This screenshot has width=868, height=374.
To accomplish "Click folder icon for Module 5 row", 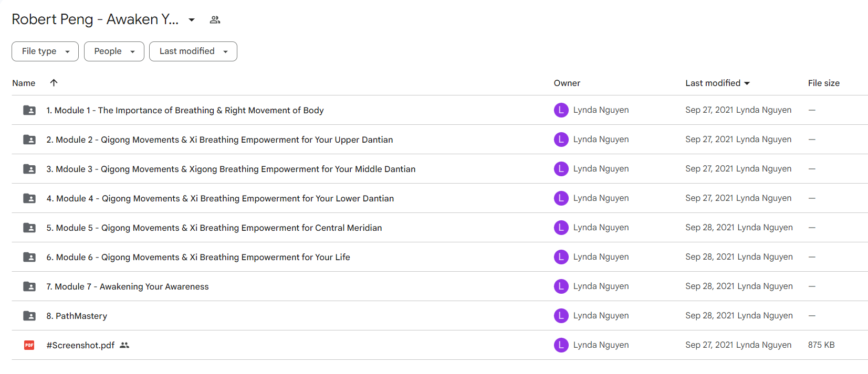I will coord(29,228).
